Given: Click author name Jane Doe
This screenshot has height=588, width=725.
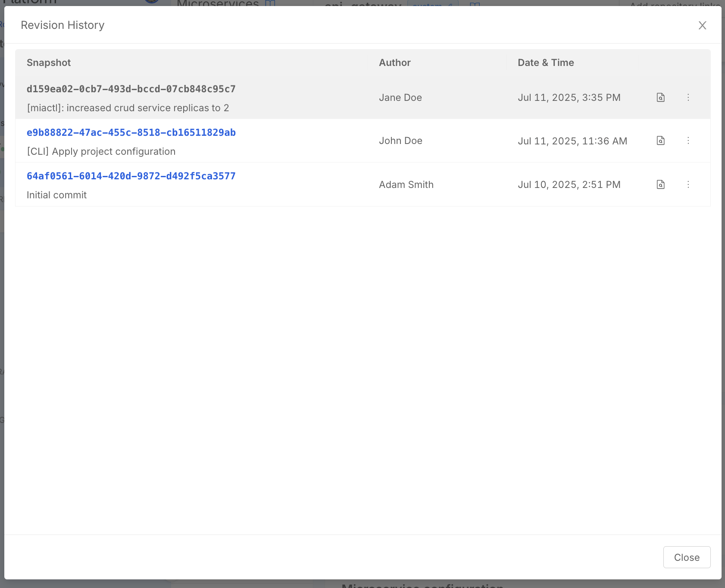Looking at the screenshot, I should pos(400,97).
